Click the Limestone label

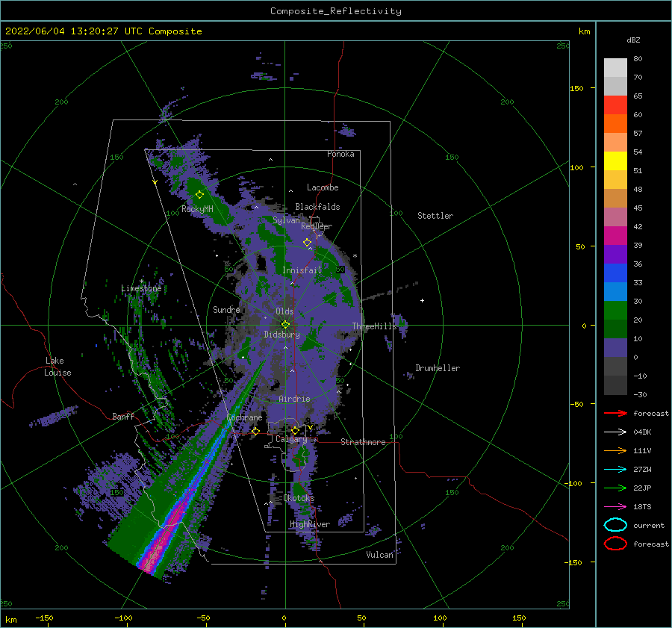[x=141, y=288]
